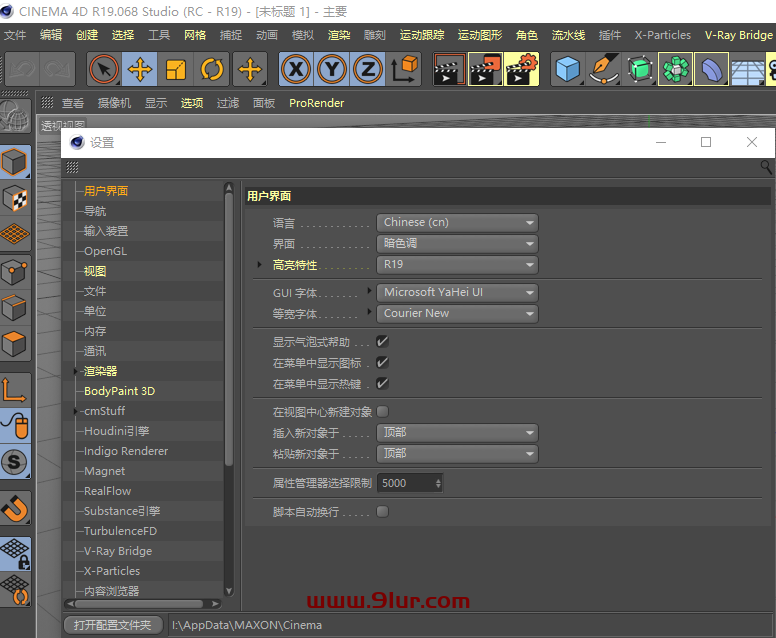Image resolution: width=776 pixels, height=638 pixels.
Task: Click the coordinate system icon
Action: (x=404, y=69)
